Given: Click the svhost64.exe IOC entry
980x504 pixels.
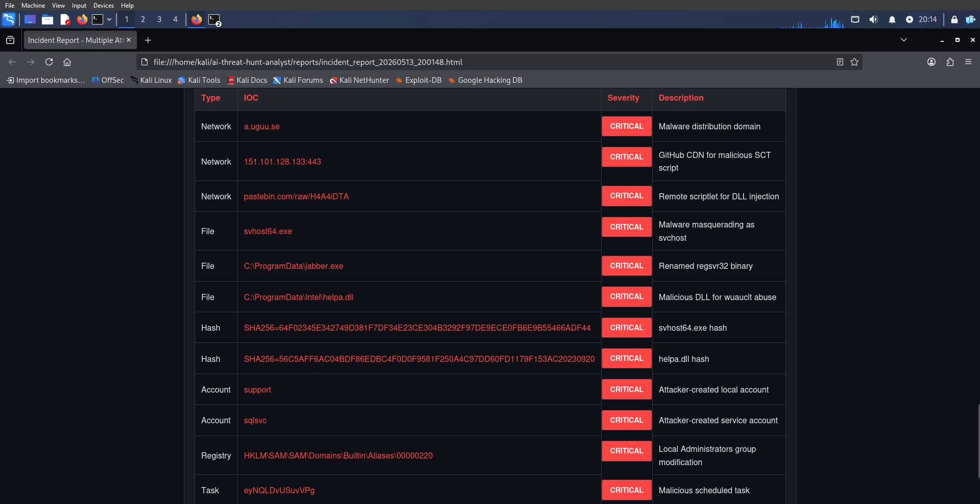Looking at the screenshot, I should (268, 231).
